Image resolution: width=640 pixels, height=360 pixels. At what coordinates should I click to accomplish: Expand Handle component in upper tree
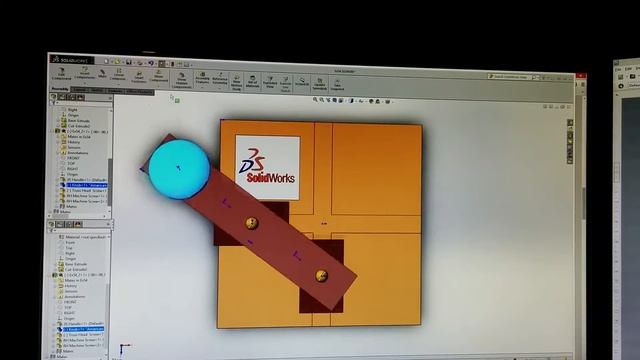coord(58,180)
